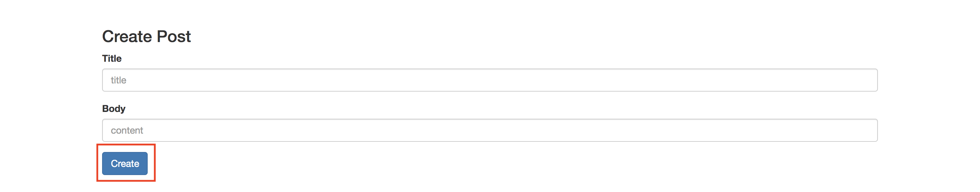This screenshot has height=192, width=980.
Task: Select the text box with 'title' placeholder
Action: tap(489, 80)
